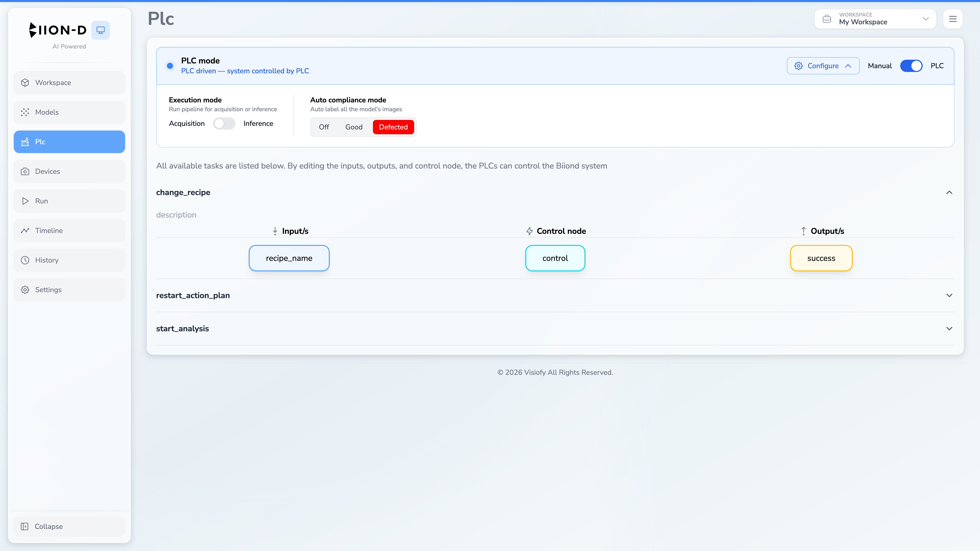Click the Collapse panel icon
The height and width of the screenshot is (551, 980).
click(25, 526)
